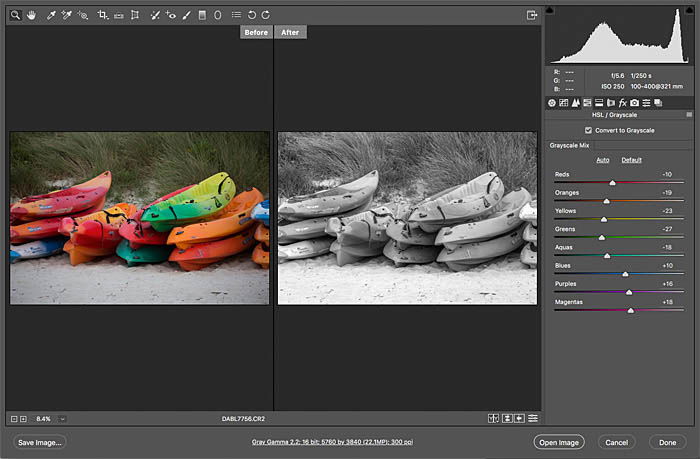Image resolution: width=700 pixels, height=459 pixels.
Task: Uncheck Convert to Grayscale checkbox
Action: pyautogui.click(x=588, y=130)
